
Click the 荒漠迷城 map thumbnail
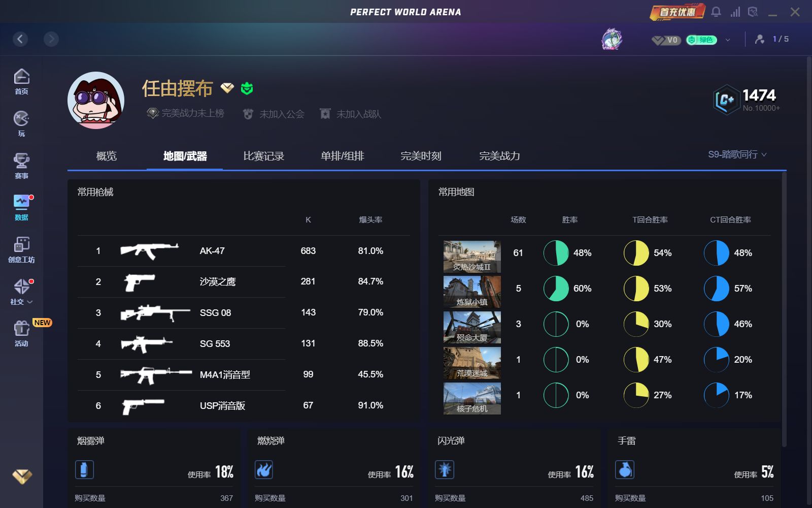click(472, 363)
